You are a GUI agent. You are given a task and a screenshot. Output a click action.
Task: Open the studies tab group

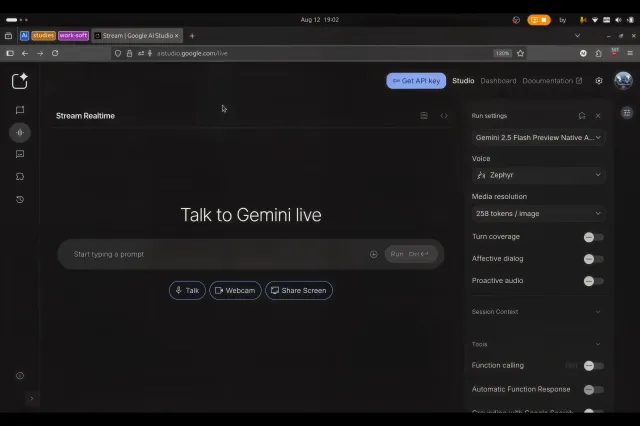(43, 36)
